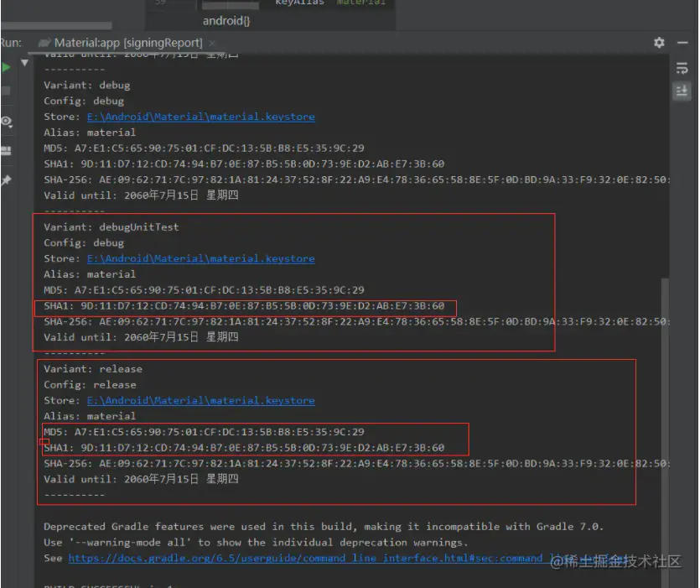The width and height of the screenshot is (700, 588).
Task: Open keystore link under Variant: debug
Action: [201, 117]
